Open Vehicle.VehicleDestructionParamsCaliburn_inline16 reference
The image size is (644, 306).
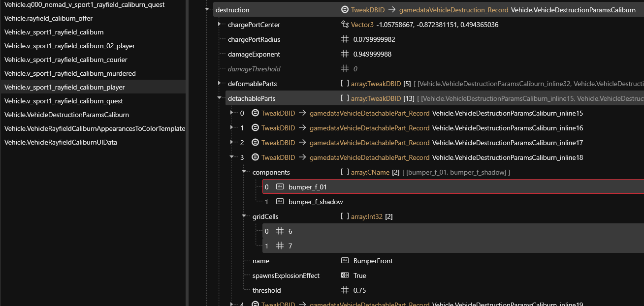click(x=507, y=128)
